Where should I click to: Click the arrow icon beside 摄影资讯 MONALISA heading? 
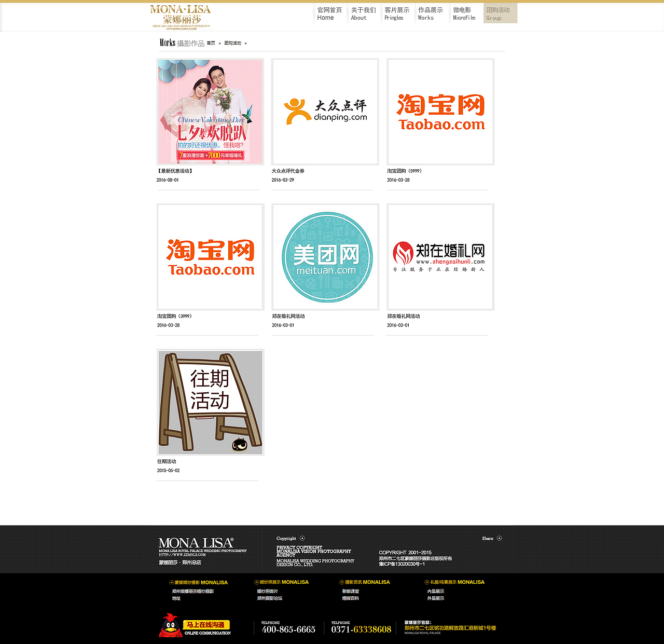point(341,582)
